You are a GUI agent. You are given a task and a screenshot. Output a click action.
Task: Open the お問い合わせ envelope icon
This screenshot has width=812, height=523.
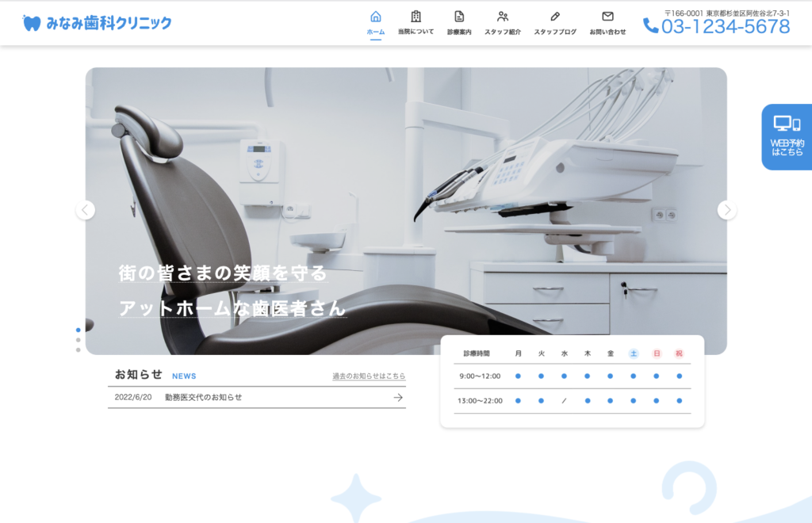coord(607,17)
